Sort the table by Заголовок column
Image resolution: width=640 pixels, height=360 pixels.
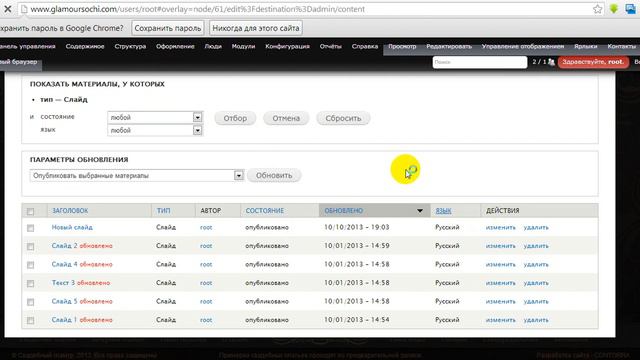coord(70,211)
